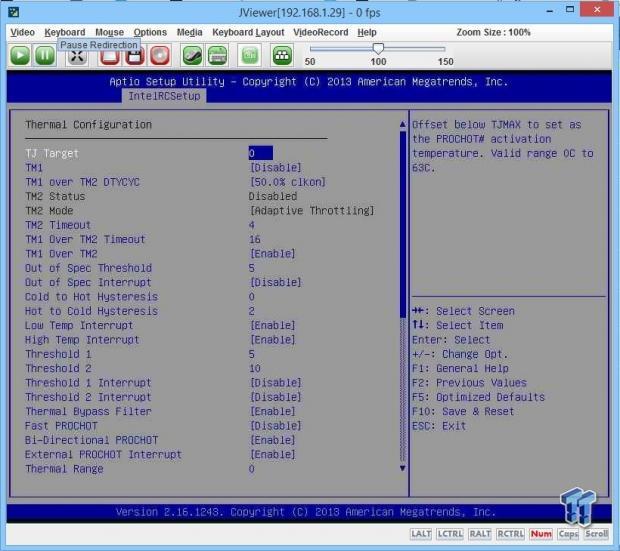Click the Pause Redirection toolbar icon
This screenshot has height=551, width=620.
(45, 55)
